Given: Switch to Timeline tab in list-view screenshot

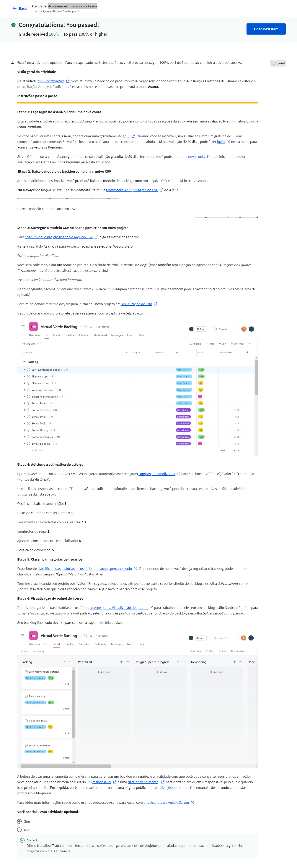Looking at the screenshot, I should click(70, 335).
